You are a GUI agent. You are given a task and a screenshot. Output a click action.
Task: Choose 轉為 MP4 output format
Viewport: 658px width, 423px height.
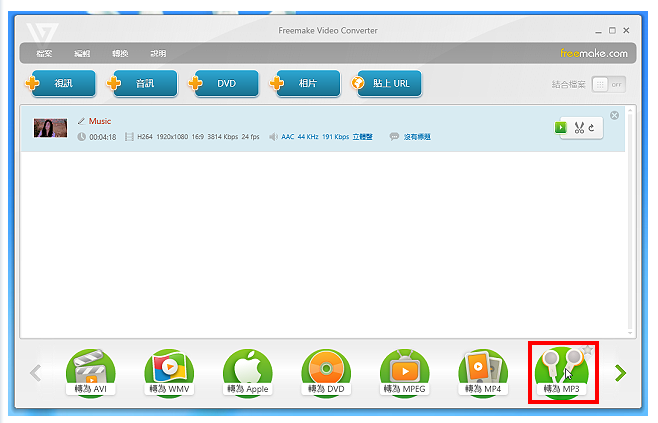pos(483,373)
